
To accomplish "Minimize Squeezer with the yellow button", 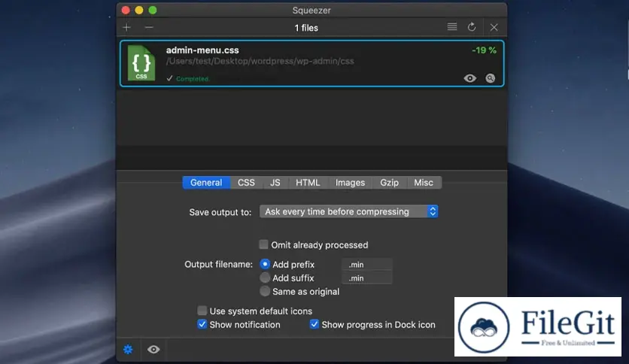I will (139, 10).
